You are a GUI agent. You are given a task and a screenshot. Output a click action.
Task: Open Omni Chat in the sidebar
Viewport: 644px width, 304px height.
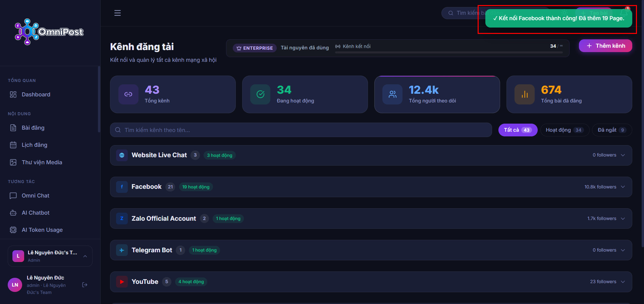[35, 196]
